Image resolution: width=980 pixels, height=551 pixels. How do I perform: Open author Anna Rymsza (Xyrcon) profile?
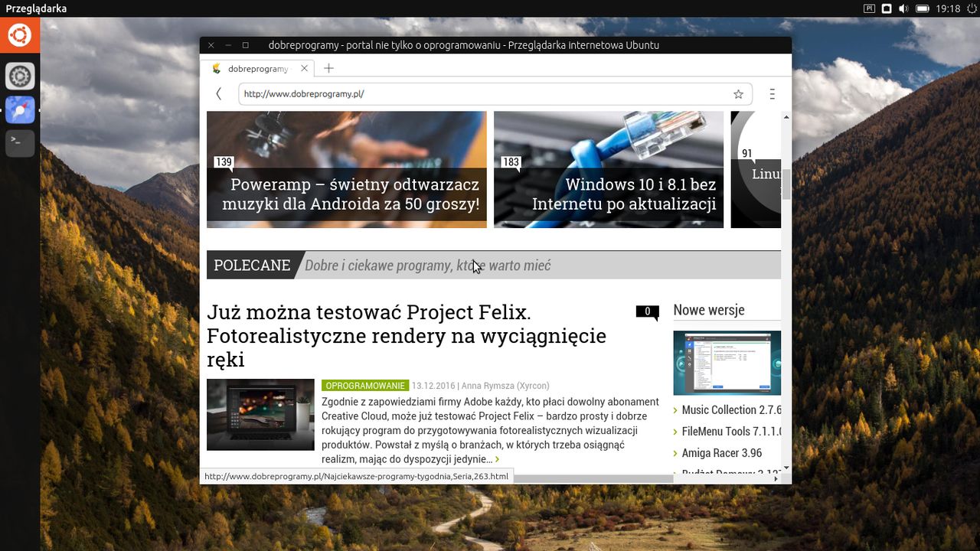(x=505, y=386)
